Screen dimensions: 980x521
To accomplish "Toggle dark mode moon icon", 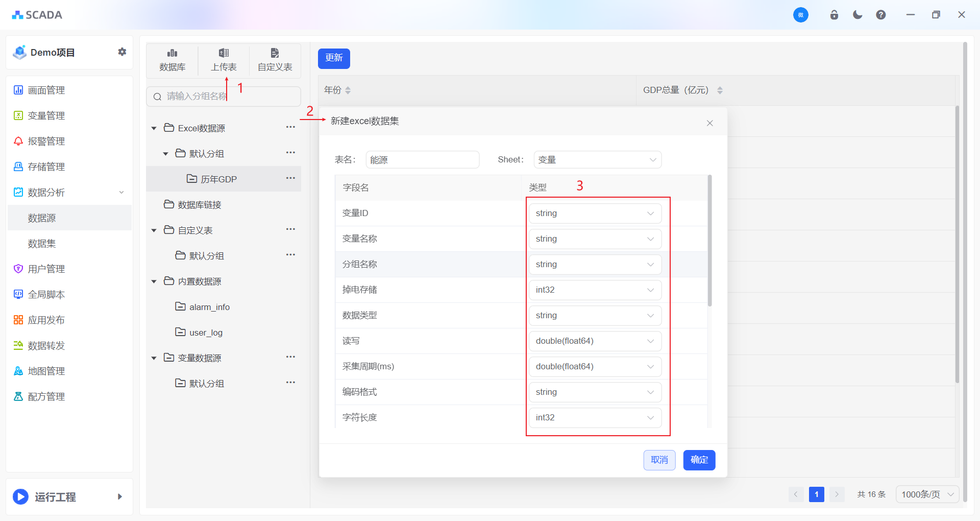I will (857, 15).
